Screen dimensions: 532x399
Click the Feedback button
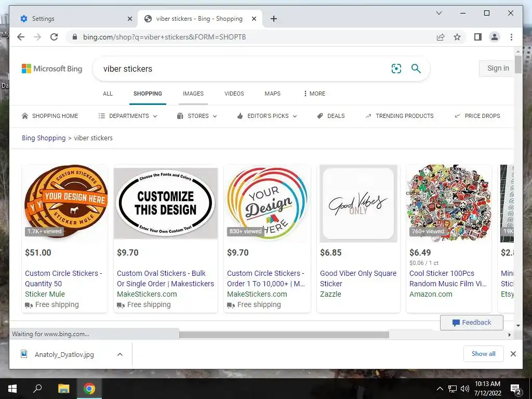coord(472,323)
